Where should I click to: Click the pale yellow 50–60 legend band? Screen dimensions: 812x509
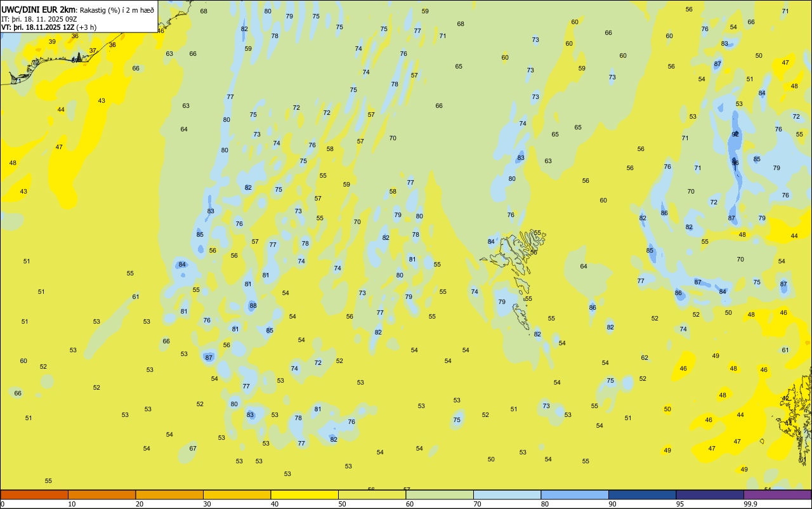372,494
